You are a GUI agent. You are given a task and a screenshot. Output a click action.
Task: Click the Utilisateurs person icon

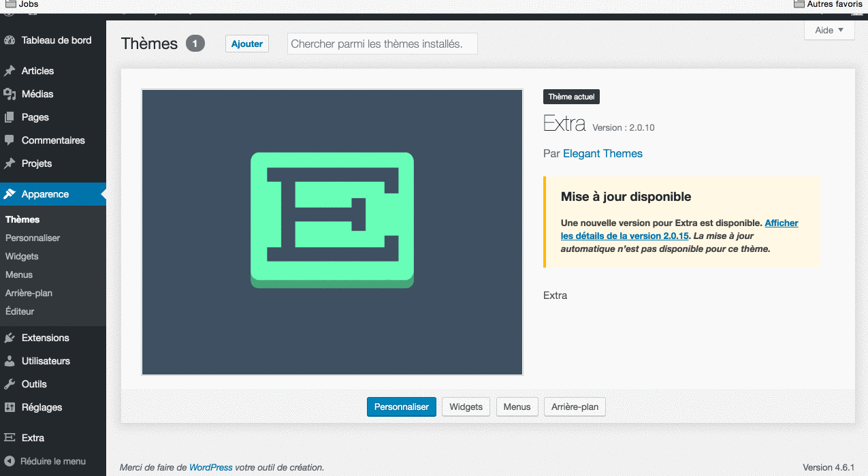[10, 361]
